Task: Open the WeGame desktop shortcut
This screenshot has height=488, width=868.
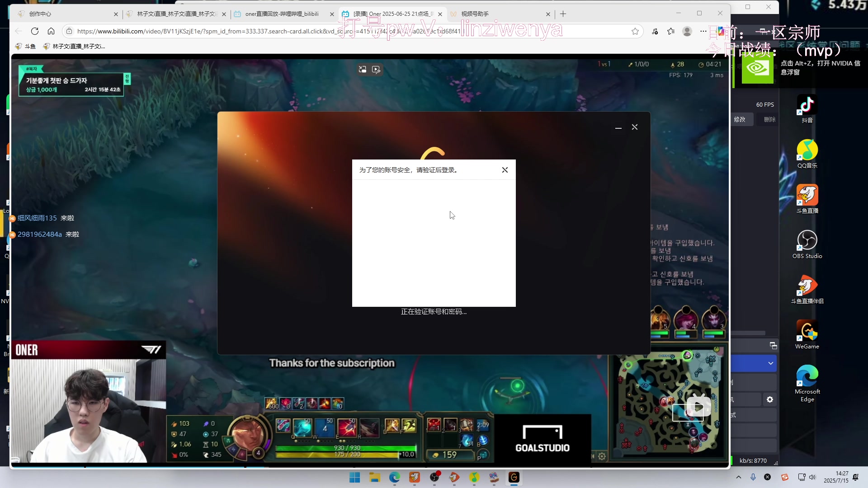Action: [x=807, y=335]
